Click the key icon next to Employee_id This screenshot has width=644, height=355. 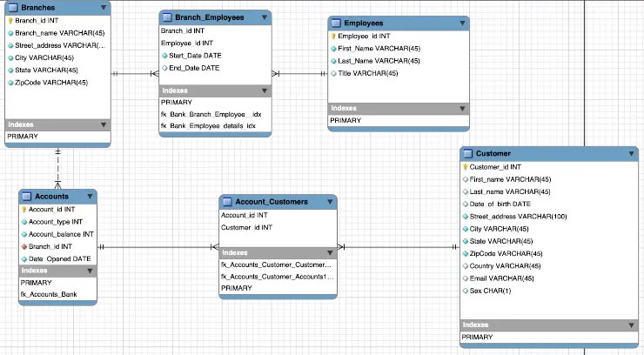(x=333, y=37)
